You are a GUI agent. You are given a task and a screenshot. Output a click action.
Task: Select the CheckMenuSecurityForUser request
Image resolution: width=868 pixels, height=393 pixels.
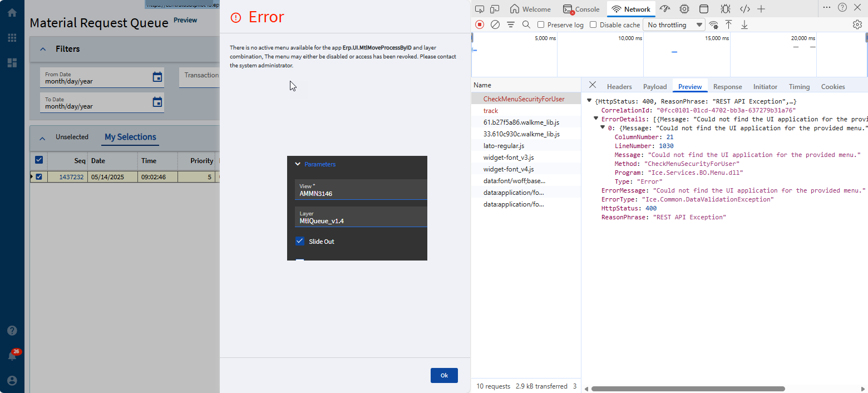[524, 99]
